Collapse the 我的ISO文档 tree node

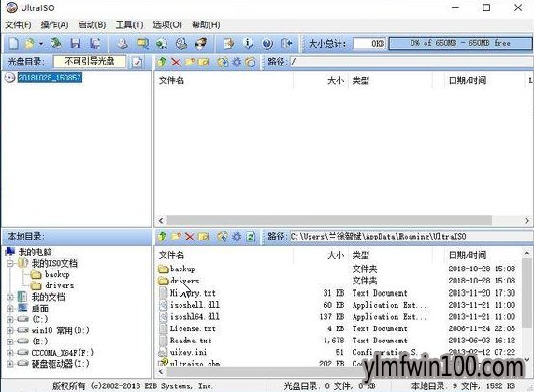coord(10,263)
